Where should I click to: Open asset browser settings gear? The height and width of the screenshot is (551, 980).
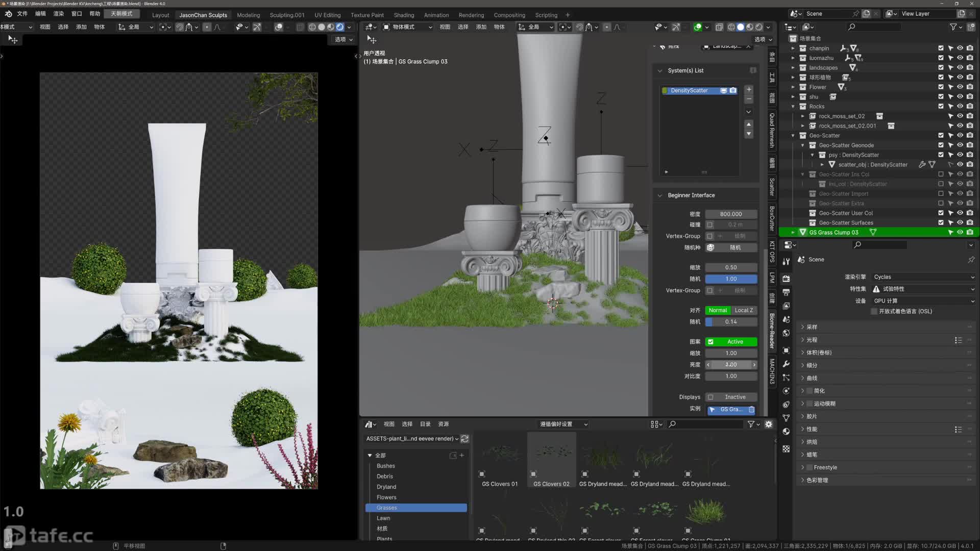[x=769, y=424]
